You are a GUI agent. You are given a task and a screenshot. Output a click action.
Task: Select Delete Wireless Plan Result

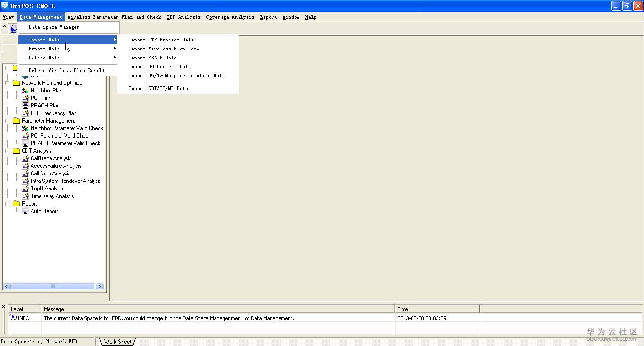pyautogui.click(x=67, y=70)
